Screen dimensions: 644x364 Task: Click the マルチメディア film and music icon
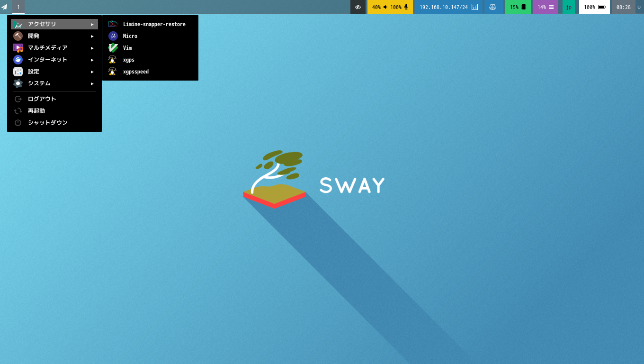pos(18,48)
